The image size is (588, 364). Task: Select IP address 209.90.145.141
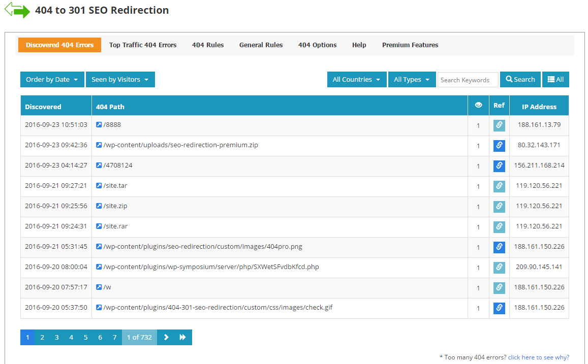click(539, 267)
